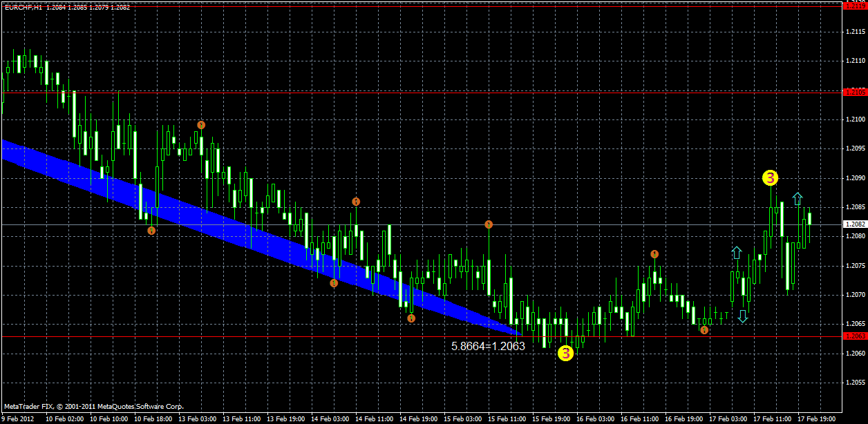Select the cyan up arrow at 17 Feb 03:00
This screenshot has height=424, width=868.
pyautogui.click(x=735, y=253)
